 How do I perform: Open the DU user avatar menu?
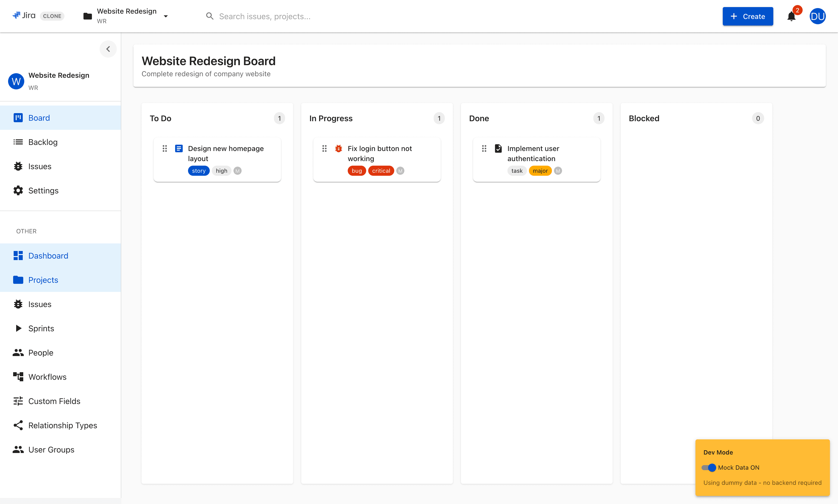[x=817, y=16]
